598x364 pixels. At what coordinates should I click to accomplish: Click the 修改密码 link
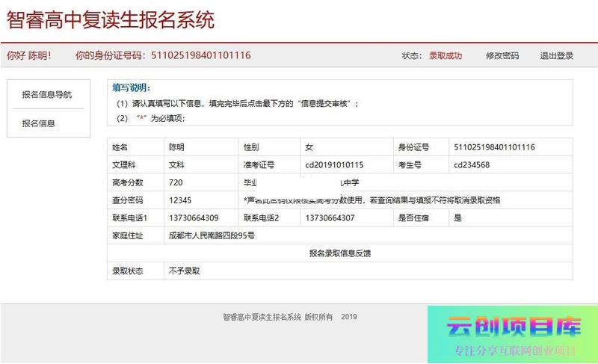pos(502,56)
